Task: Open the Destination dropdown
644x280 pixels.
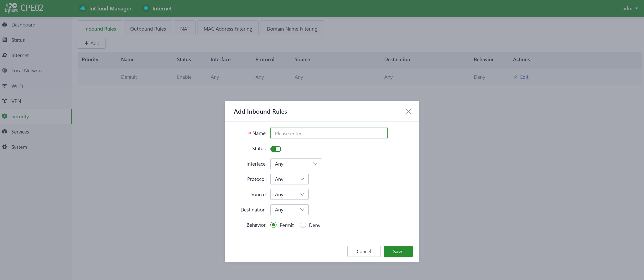Action: coord(289,210)
